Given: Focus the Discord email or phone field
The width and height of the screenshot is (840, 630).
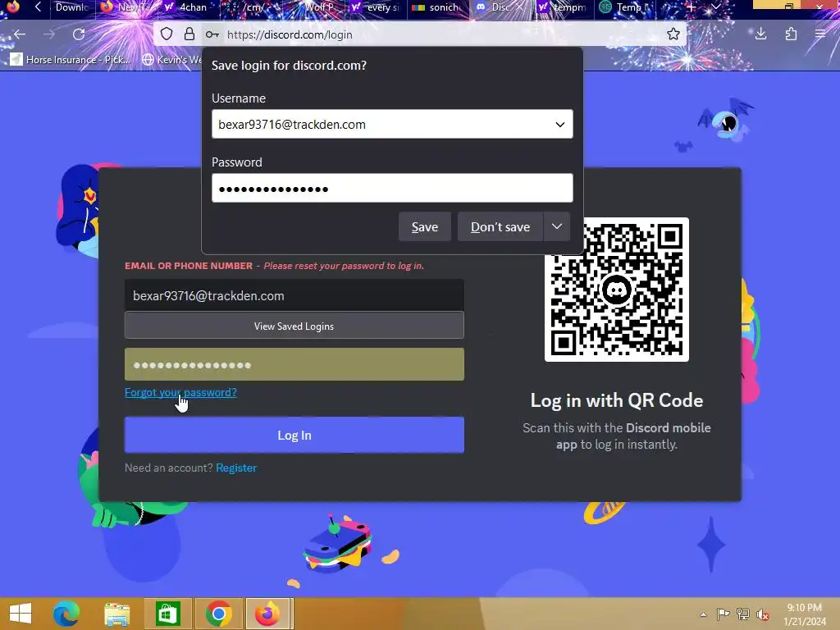Looking at the screenshot, I should point(294,295).
